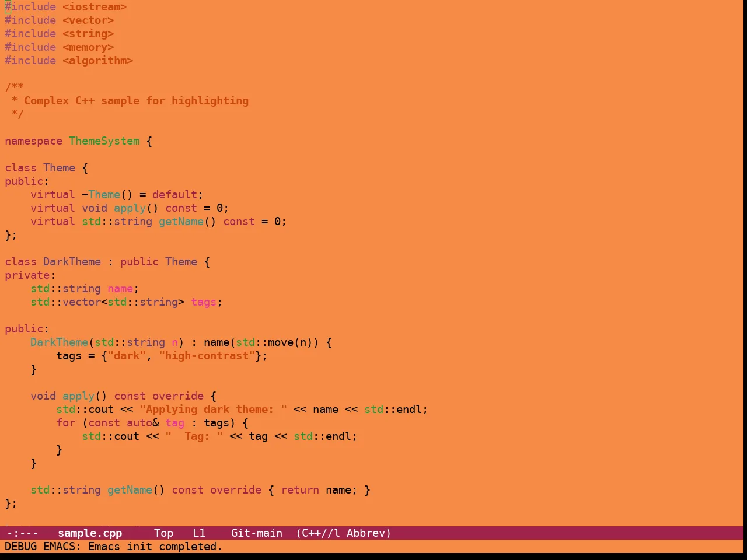Click the -:--- buffer status indicator
This screenshot has height=560, width=747.
[22, 533]
